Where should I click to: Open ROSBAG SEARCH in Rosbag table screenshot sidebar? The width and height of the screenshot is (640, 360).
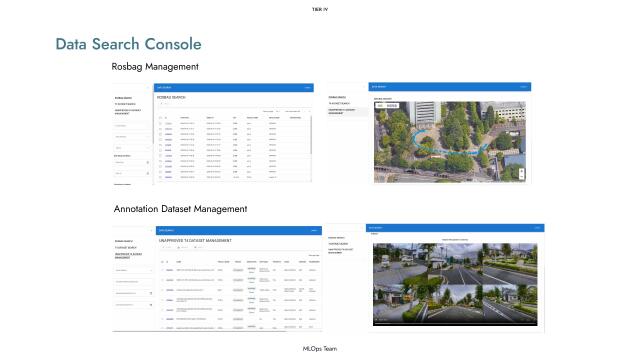click(123, 98)
